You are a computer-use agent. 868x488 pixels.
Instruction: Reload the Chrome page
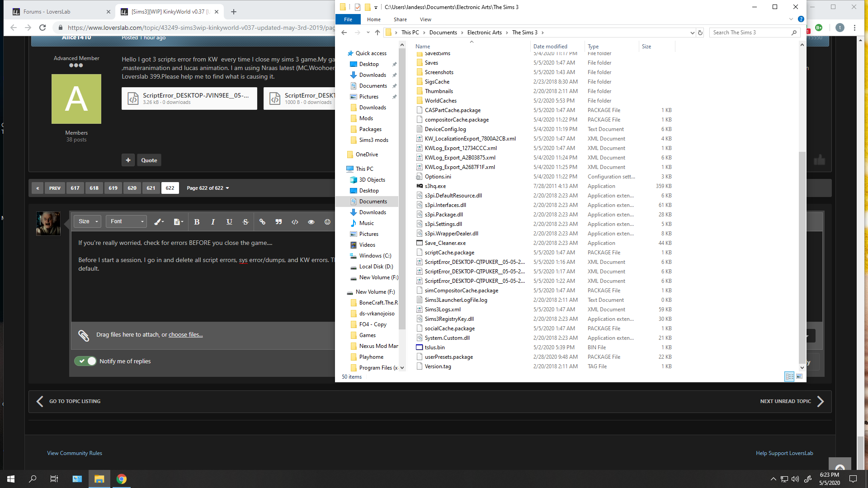(42, 28)
